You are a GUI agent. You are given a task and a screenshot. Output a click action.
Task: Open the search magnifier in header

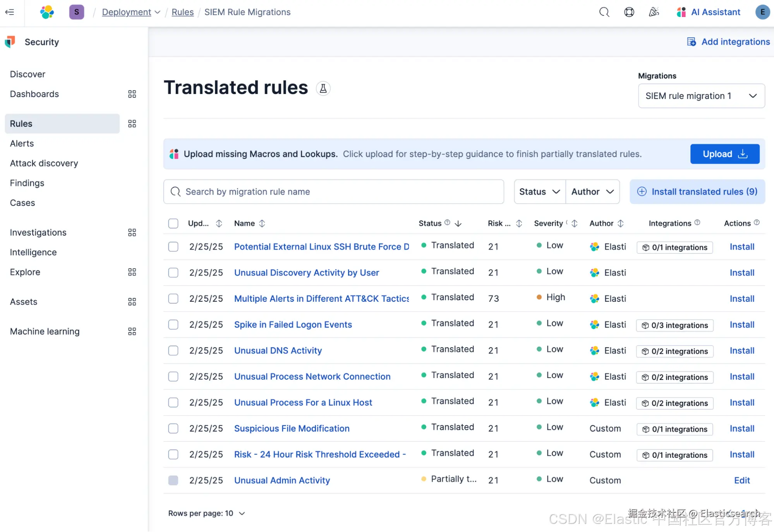[604, 12]
